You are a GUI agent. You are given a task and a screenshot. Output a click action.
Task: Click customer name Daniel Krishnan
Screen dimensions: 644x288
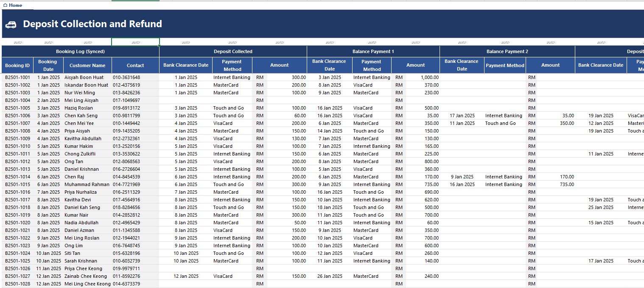(x=81, y=169)
